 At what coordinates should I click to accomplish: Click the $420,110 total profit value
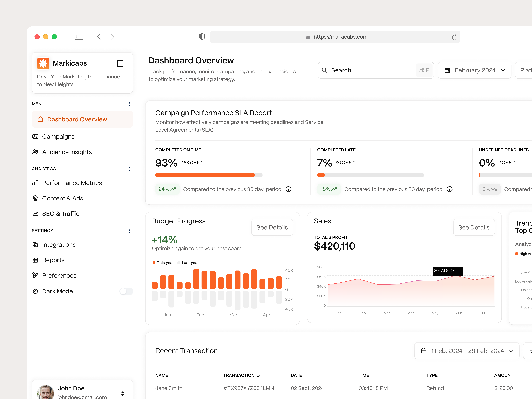click(334, 246)
